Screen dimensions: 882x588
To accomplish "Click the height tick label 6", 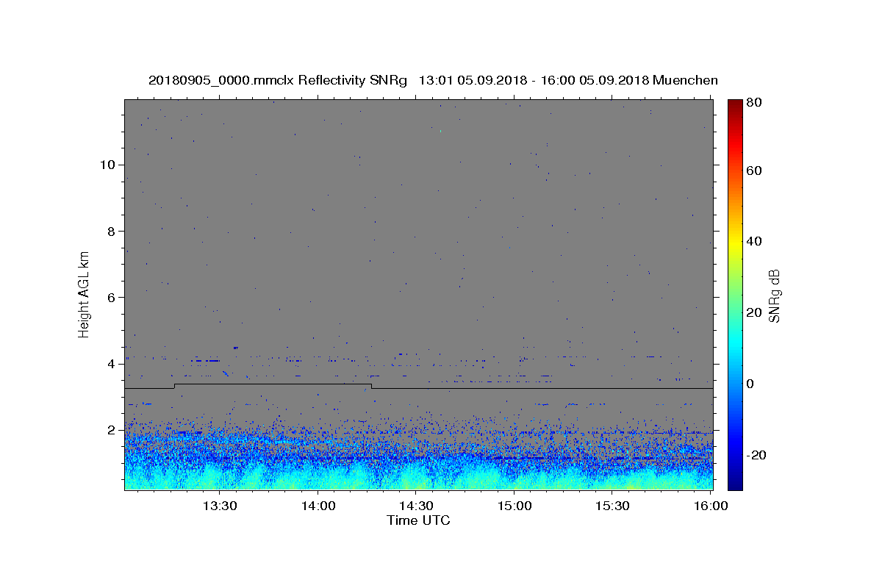I will 111,297.
